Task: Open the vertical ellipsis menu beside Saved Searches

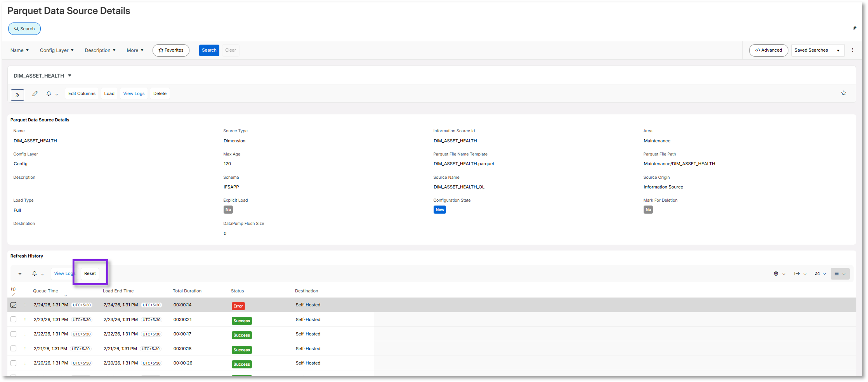Action: [853, 50]
